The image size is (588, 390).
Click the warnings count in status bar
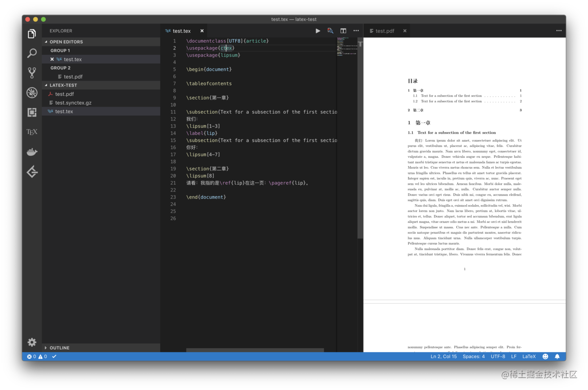click(43, 356)
